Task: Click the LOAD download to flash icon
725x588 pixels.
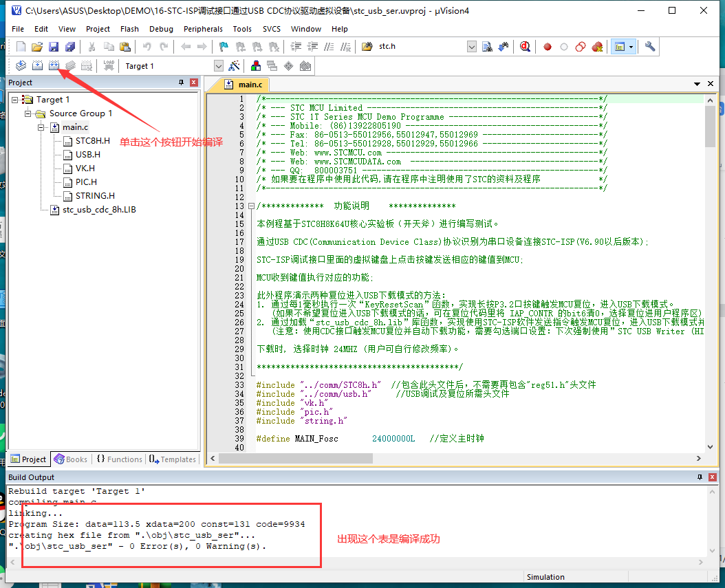Action: tap(109, 66)
